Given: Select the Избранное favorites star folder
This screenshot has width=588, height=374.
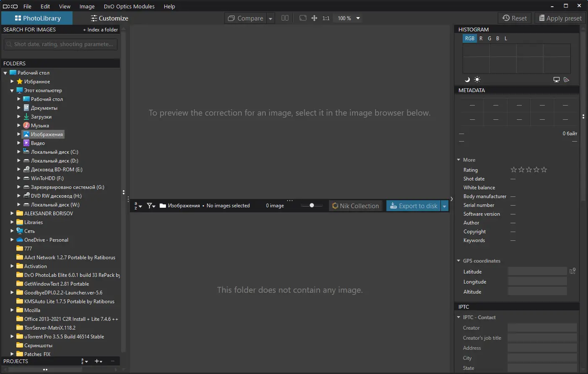Looking at the screenshot, I should click(x=20, y=82).
